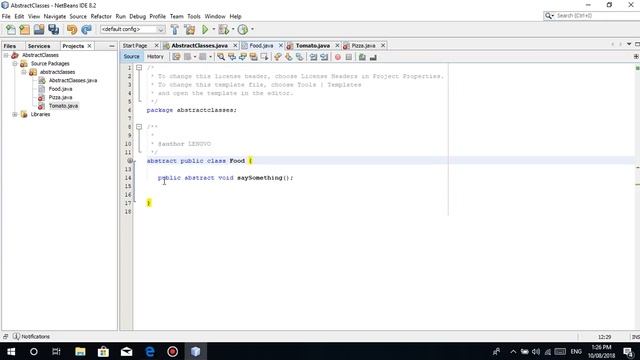Collapse the abstractclasses package node

(x=24, y=72)
